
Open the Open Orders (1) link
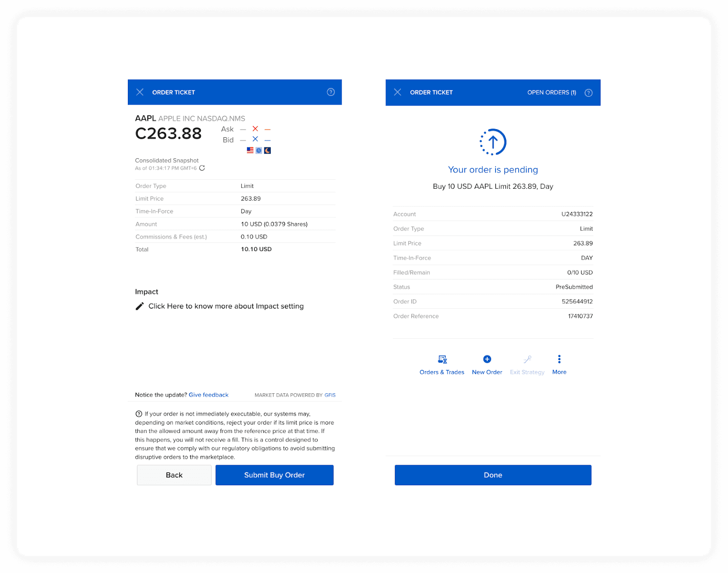pos(551,92)
